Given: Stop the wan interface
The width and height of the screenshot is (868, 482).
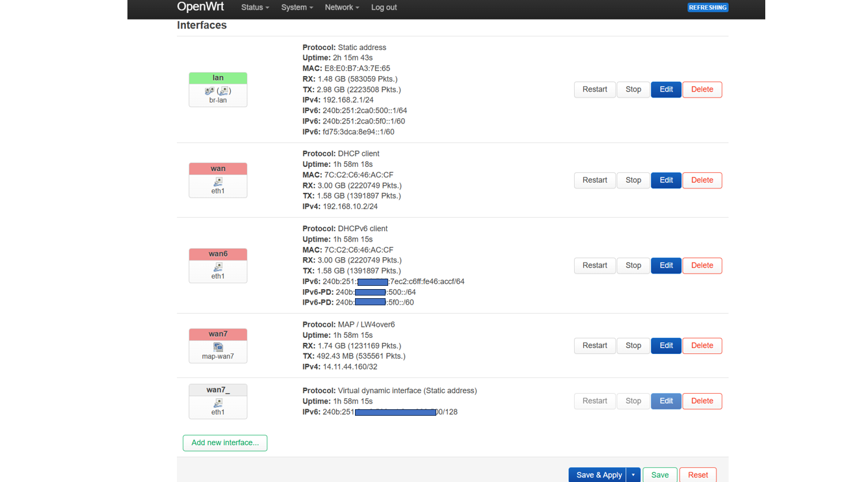Looking at the screenshot, I should click(633, 180).
